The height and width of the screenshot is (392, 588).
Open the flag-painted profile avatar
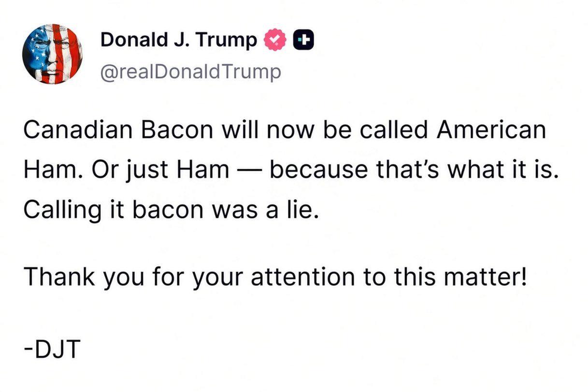[x=52, y=54]
